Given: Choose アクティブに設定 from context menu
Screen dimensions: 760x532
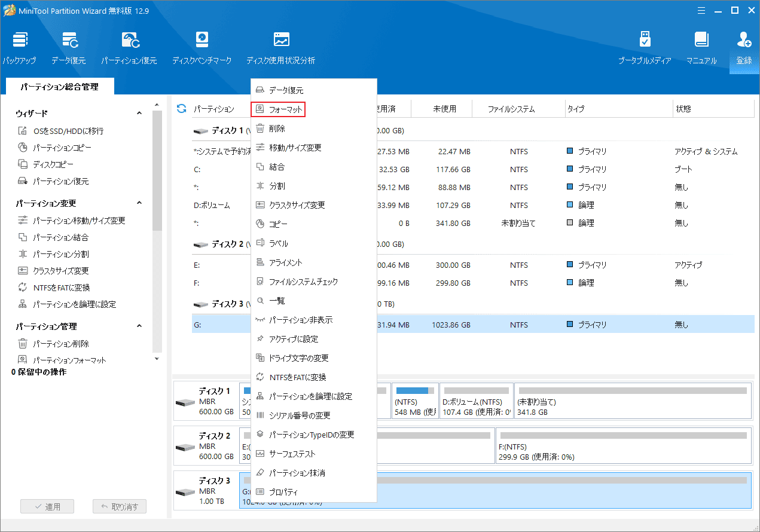Looking at the screenshot, I should click(314, 339).
